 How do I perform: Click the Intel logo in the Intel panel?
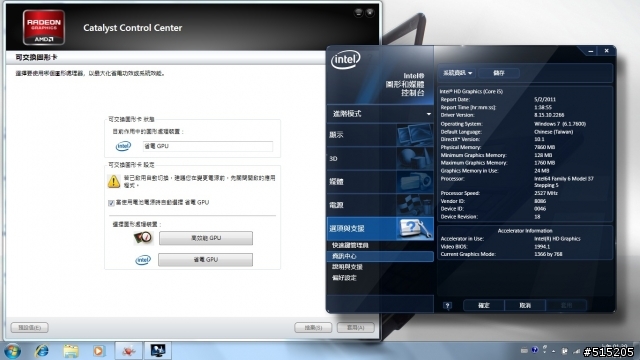coord(346,60)
